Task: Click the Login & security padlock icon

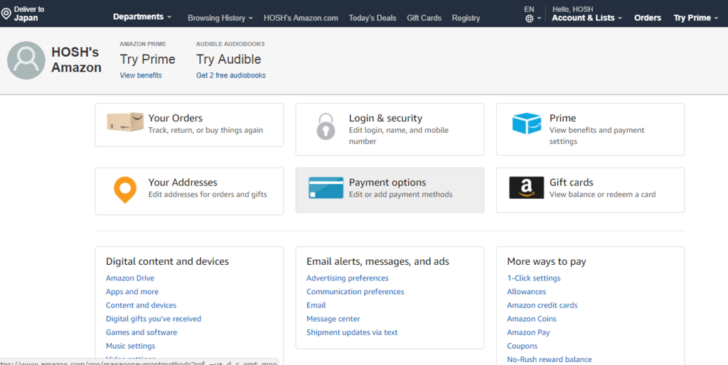Action: coord(326,126)
